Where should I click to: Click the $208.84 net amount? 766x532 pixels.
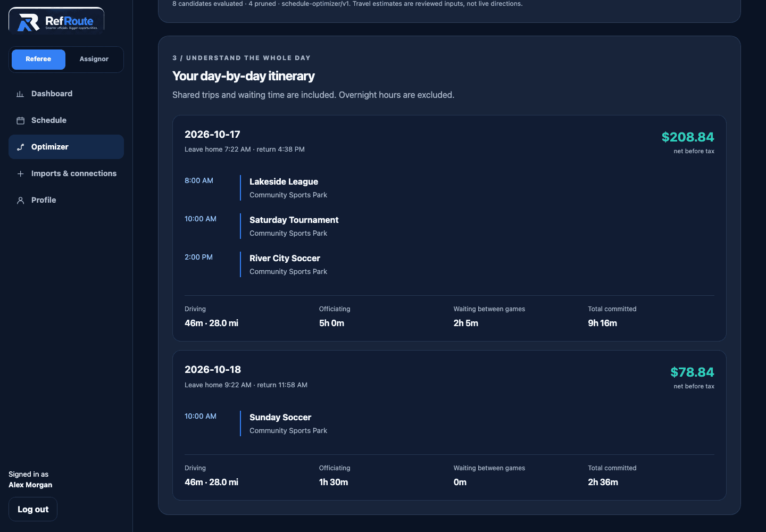688,137
